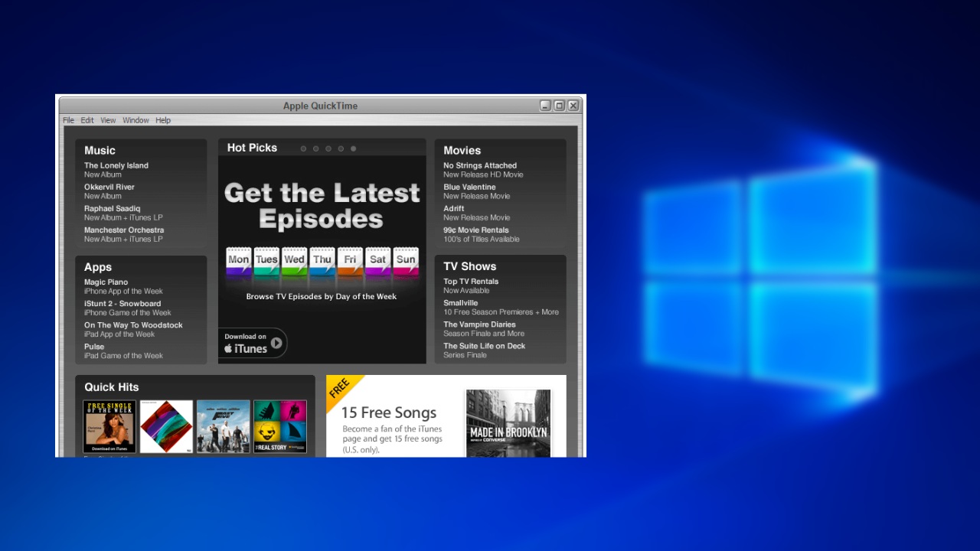The height and width of the screenshot is (551, 980).
Task: Close the Apple QuickTime window
Action: 573,106
